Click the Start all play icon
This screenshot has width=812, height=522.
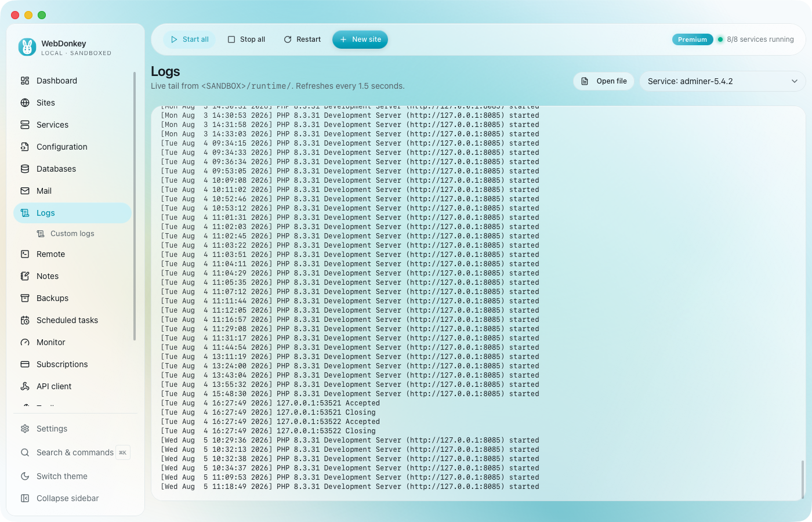coord(174,39)
